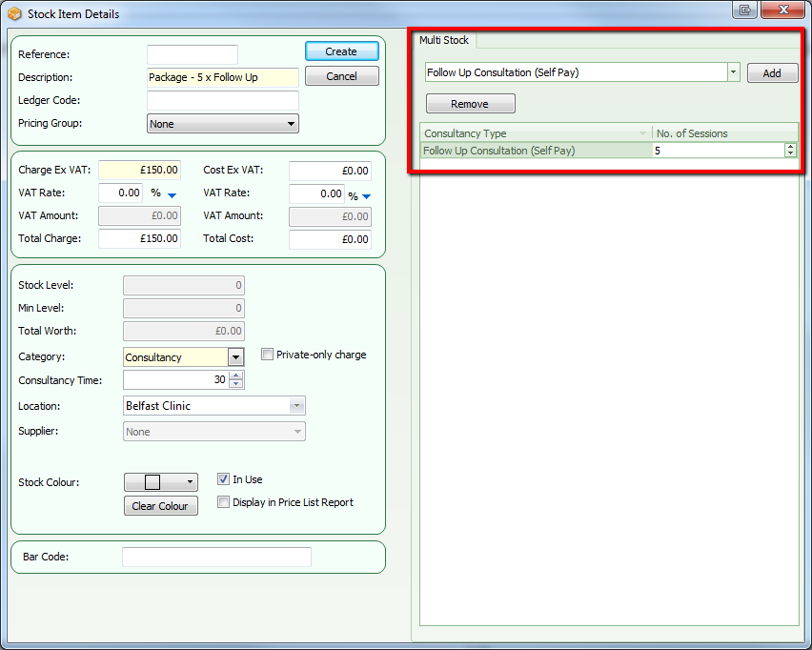Edit the Total Cost field
The width and height of the screenshot is (812, 650).
point(330,239)
